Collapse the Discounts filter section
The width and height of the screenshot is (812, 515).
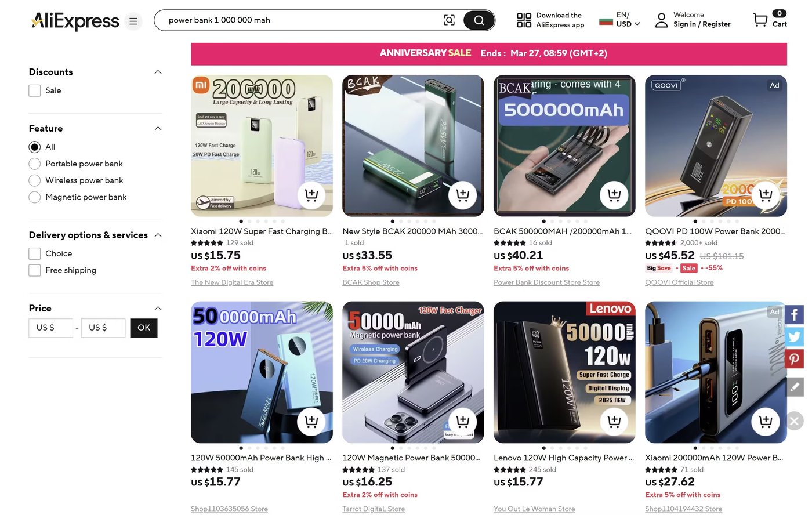pos(158,72)
